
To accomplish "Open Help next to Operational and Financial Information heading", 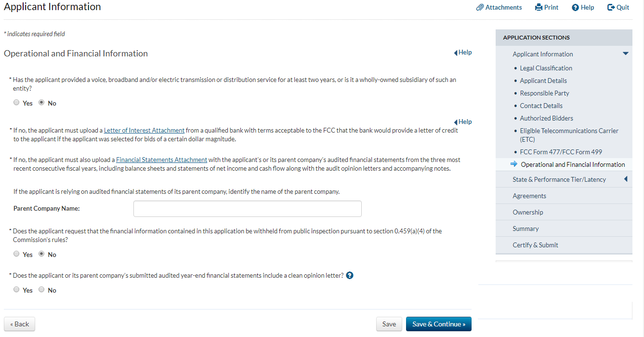I will [x=463, y=52].
